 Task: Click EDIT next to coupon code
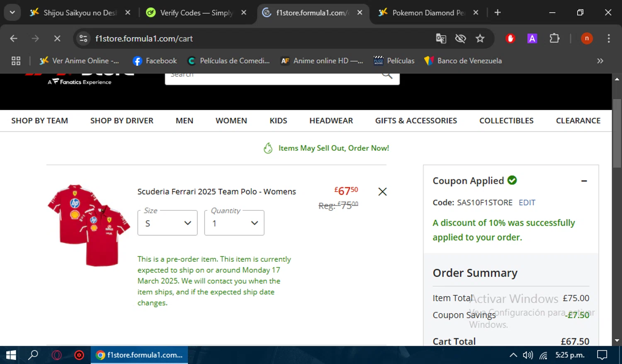527,202
